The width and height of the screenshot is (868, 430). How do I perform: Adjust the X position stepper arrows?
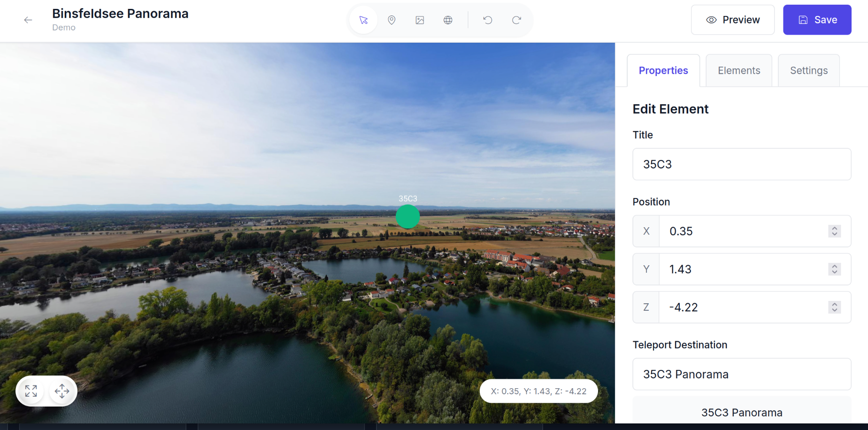click(834, 231)
